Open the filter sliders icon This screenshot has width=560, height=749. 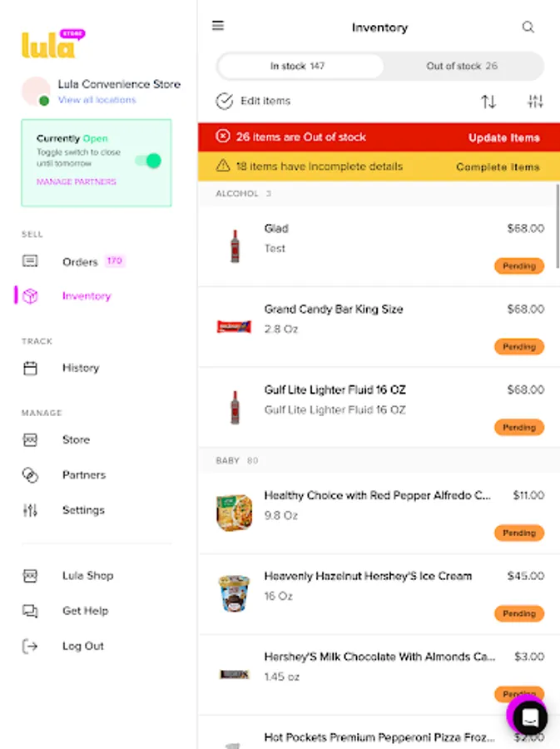(x=535, y=102)
